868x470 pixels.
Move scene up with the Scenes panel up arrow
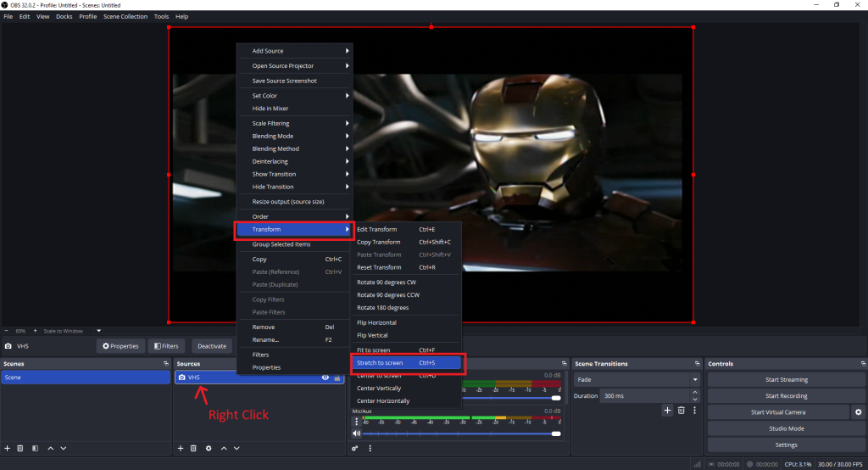[50, 448]
